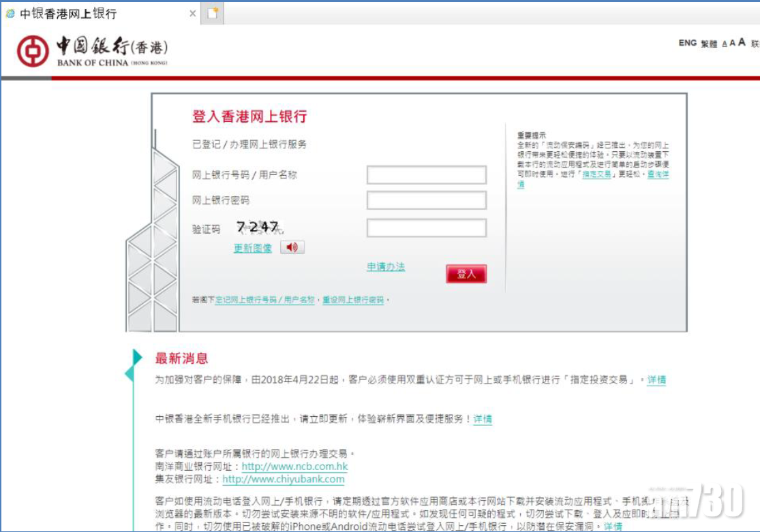Open 详情 details about dual authentication news

coord(656,380)
